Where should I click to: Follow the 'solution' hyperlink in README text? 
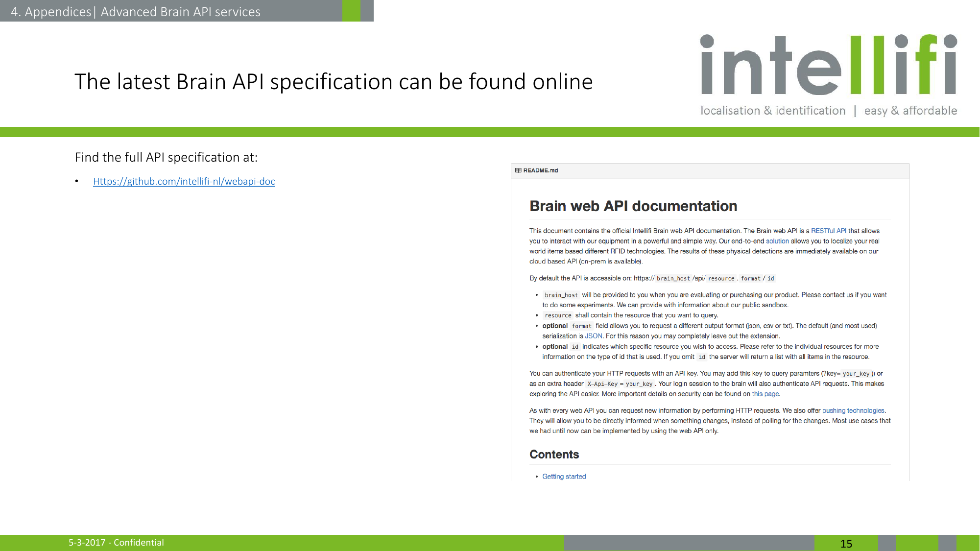tap(777, 241)
